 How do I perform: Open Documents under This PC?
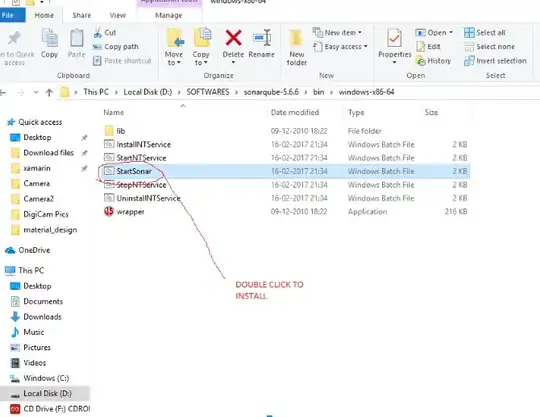(43, 302)
